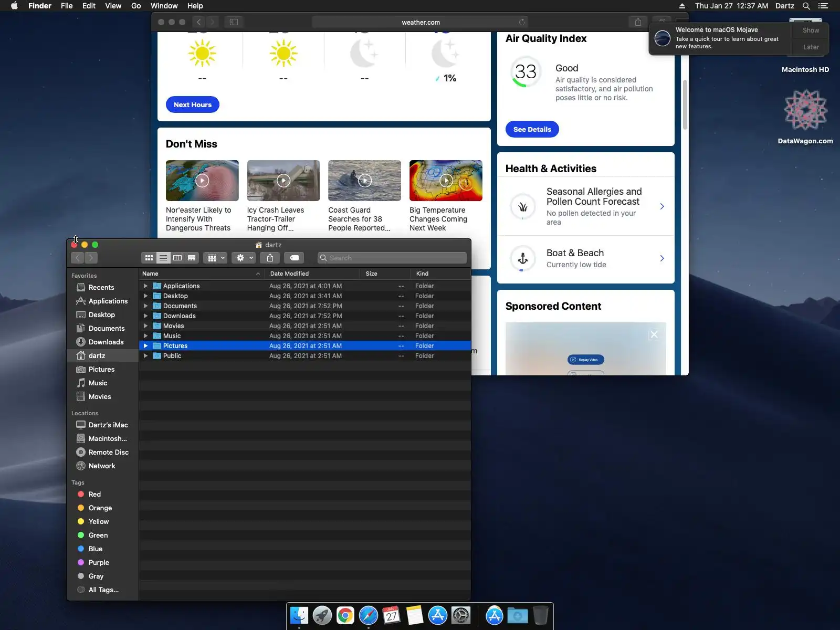
Task: Expand the Public folder row
Action: [145, 356]
